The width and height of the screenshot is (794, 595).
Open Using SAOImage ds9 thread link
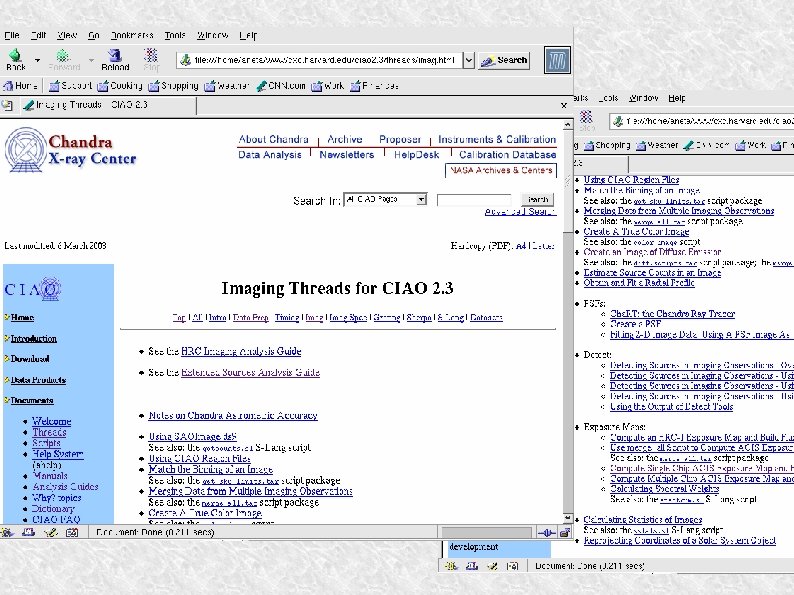192,437
